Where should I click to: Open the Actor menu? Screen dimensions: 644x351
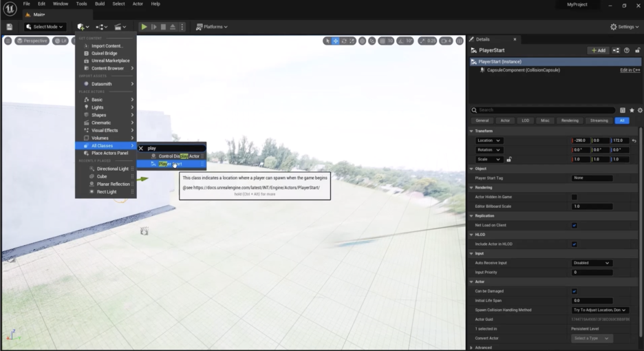tap(138, 3)
